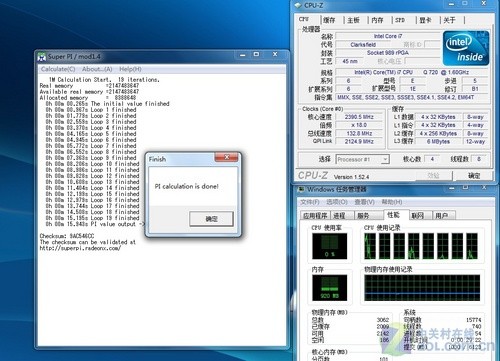The height and width of the screenshot is (361, 500).
Task: Click the Checksum line in Super PI
Action: tap(67, 236)
